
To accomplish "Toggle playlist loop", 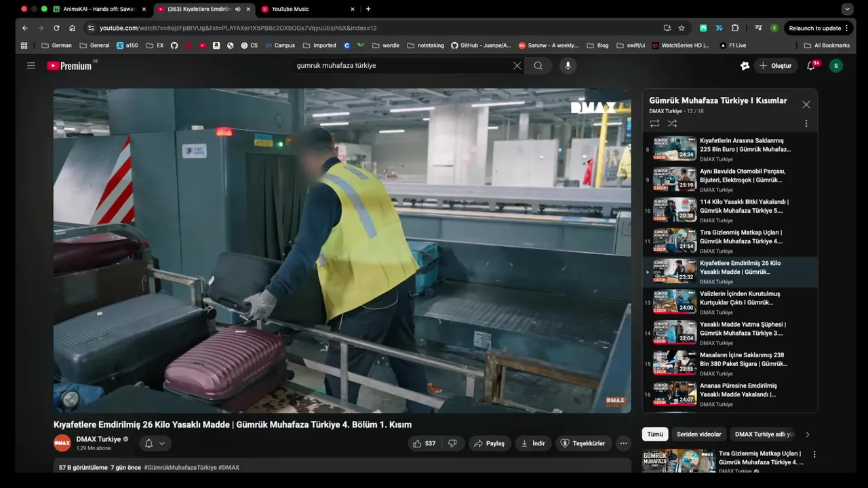I will pos(654,123).
